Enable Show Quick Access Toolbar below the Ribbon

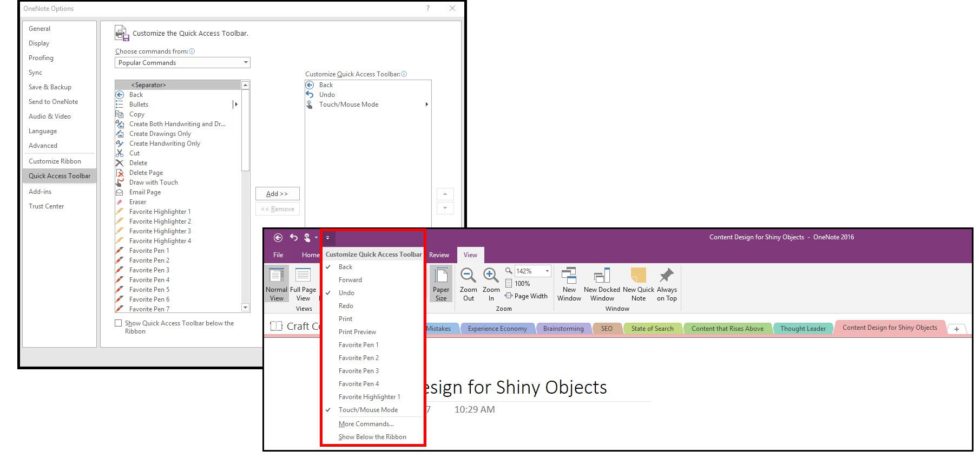(118, 323)
